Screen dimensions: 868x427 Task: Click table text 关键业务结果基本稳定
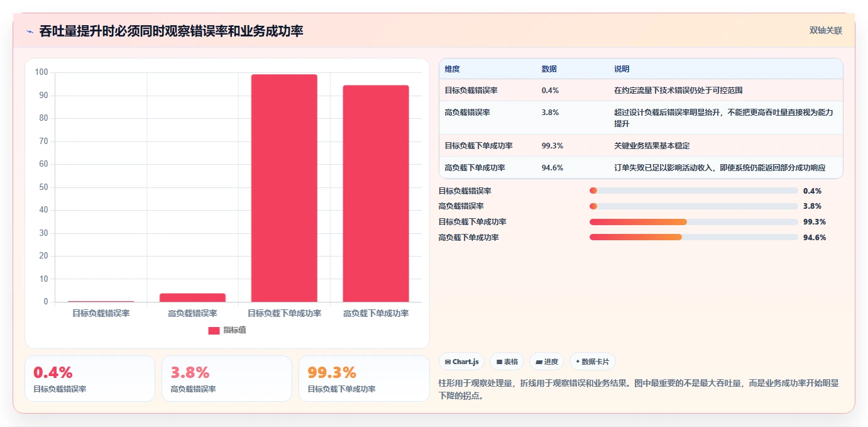coord(652,146)
